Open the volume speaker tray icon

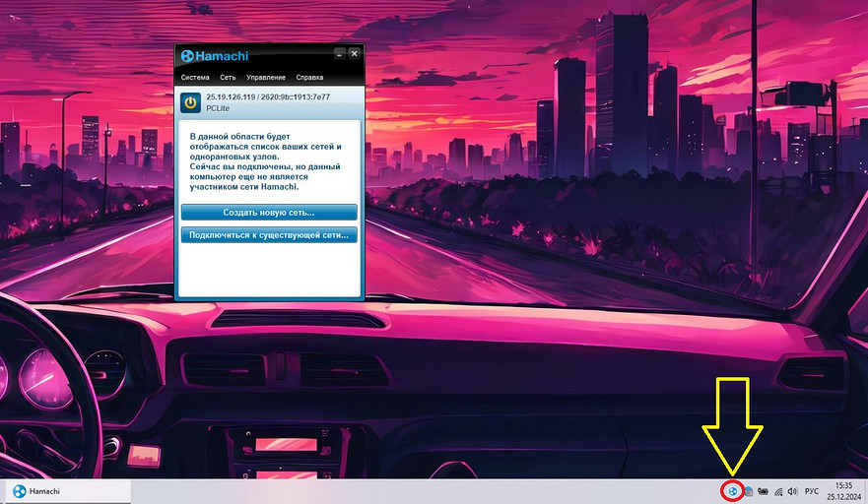pyautogui.click(x=792, y=490)
